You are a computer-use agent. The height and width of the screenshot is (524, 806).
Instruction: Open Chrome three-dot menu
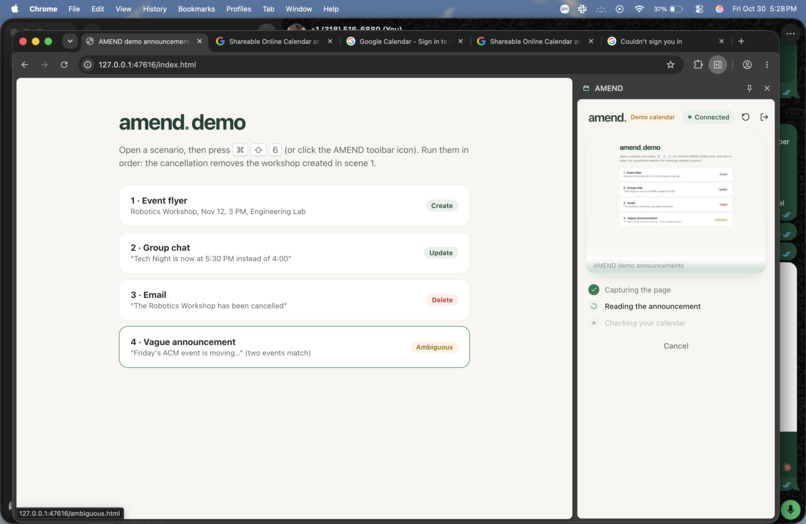[x=766, y=65]
